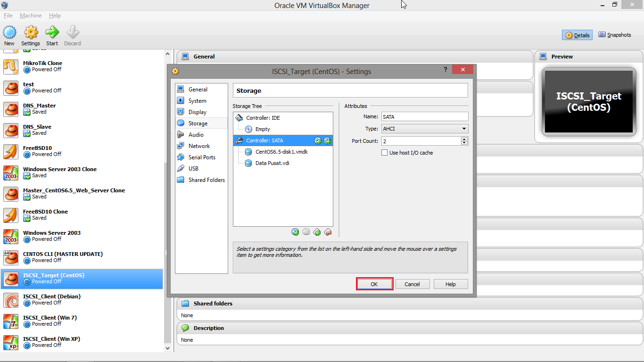This screenshot has width=644, height=362.
Task: Add hard disk on Controller: SATA row
Action: pos(327,140)
